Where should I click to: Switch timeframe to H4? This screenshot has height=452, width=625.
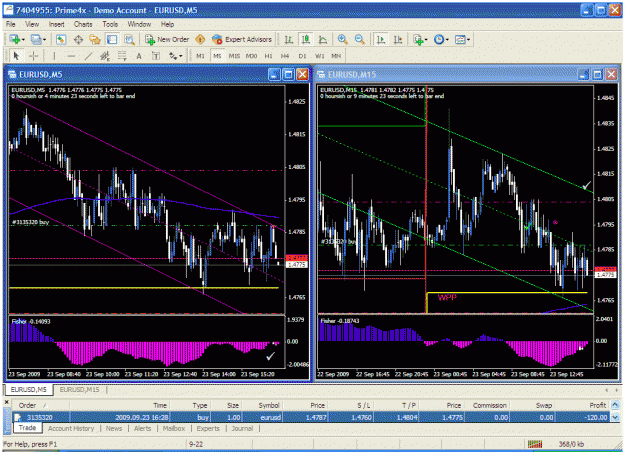coord(285,56)
